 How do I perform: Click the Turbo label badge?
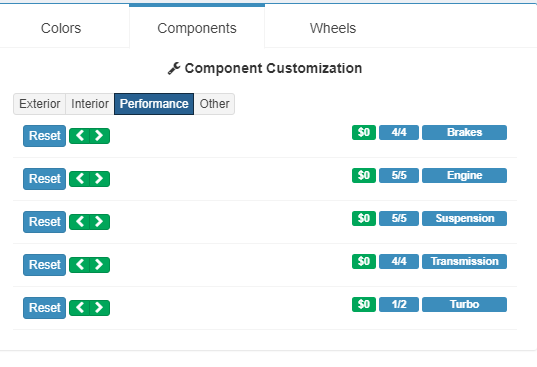[x=464, y=304]
